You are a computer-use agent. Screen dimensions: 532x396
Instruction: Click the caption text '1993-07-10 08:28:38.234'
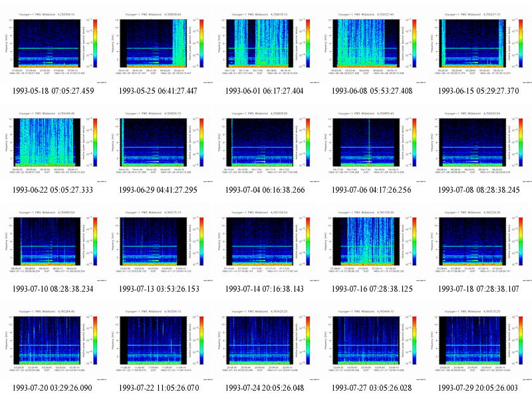53,289
